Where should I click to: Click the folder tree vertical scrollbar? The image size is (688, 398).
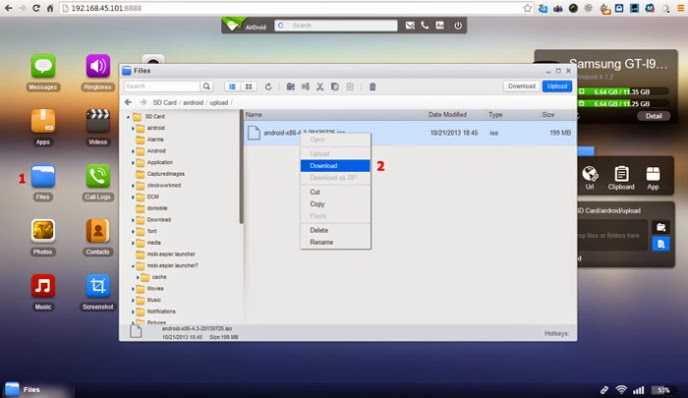pyautogui.click(x=241, y=167)
